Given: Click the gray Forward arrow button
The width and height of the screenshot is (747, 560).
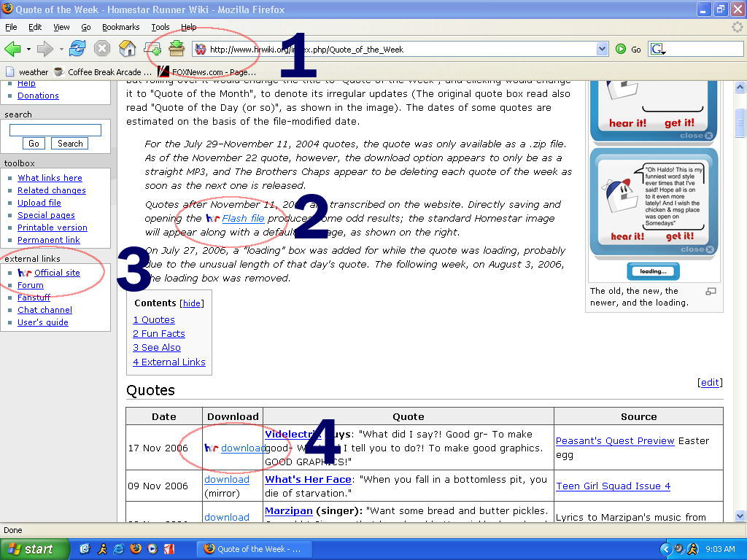Looking at the screenshot, I should (44, 49).
